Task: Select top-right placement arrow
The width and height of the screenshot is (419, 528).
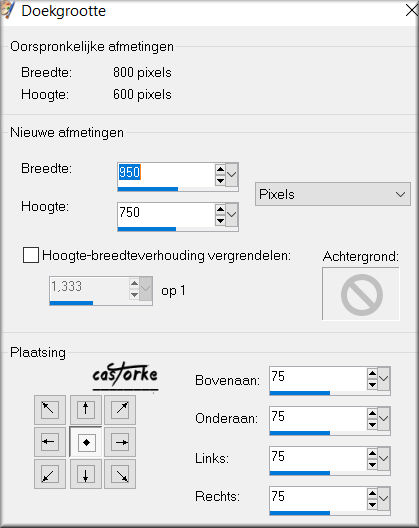Action: pos(120,410)
